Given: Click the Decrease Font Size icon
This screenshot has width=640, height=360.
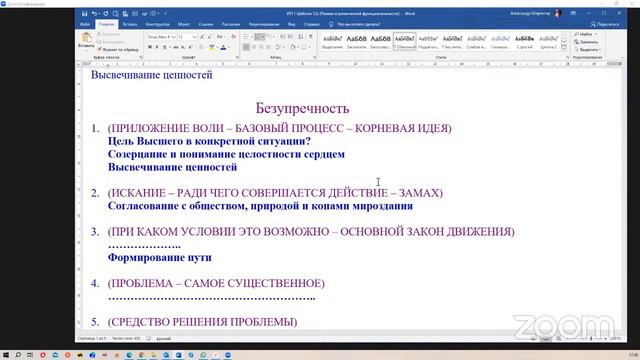Looking at the screenshot, I should [210, 37].
